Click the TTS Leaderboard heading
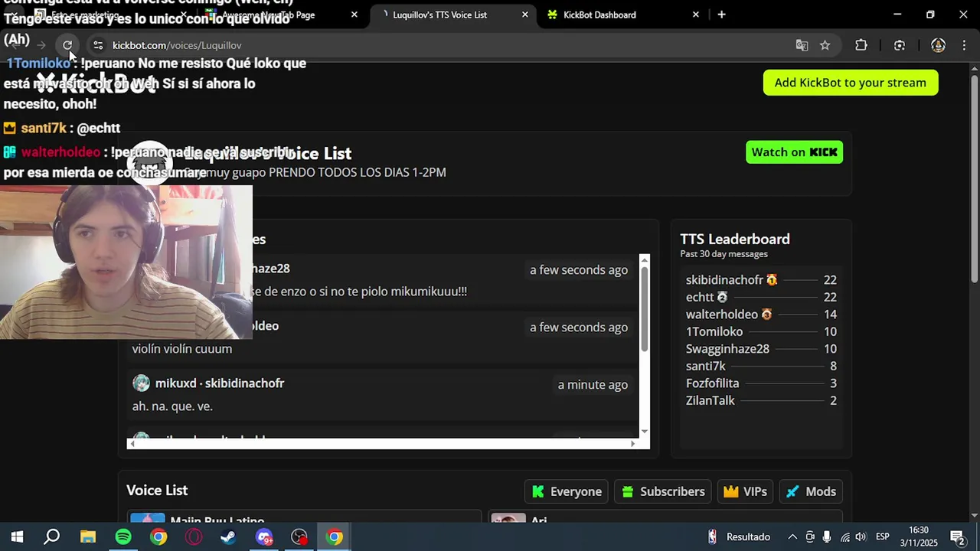This screenshot has width=980, height=551. point(735,239)
